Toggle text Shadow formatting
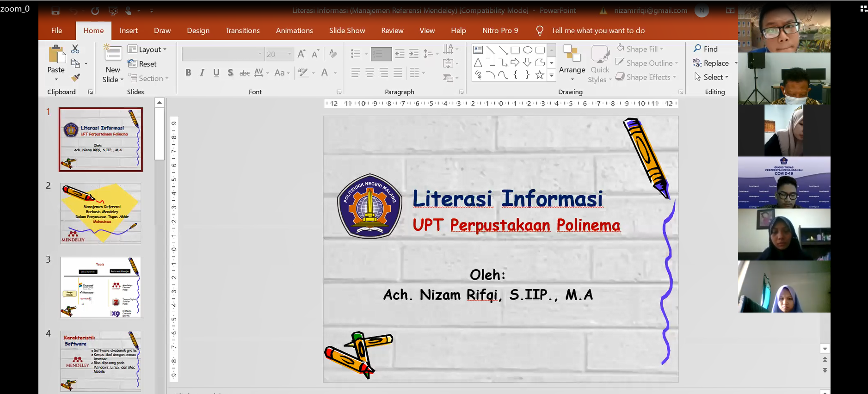The width and height of the screenshot is (868, 394). (230, 73)
